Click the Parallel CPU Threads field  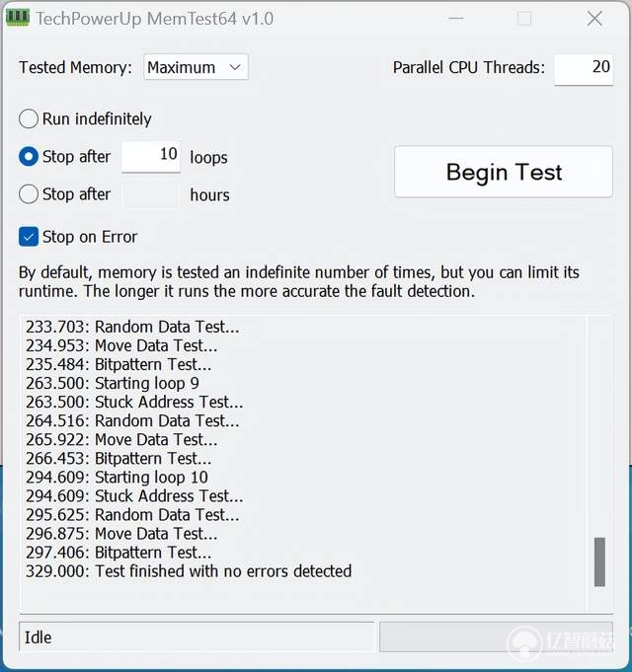point(584,69)
